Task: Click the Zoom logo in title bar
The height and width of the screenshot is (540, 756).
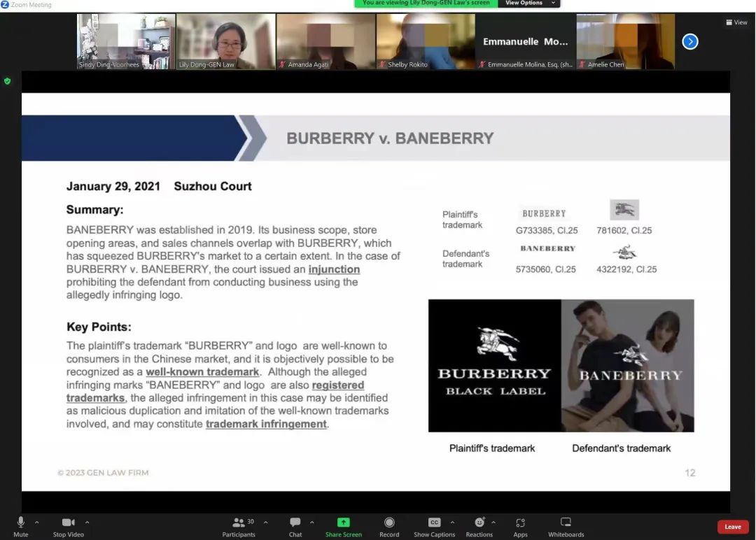Action: (x=5, y=4)
